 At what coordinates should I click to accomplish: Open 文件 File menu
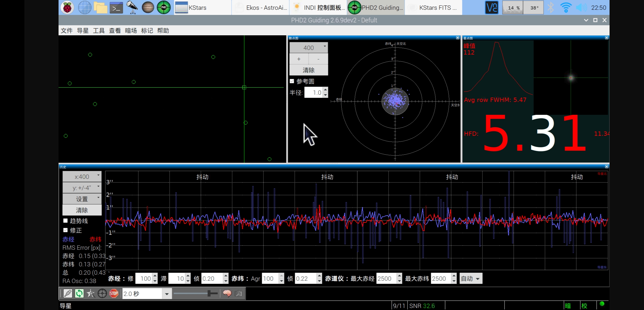(x=67, y=30)
